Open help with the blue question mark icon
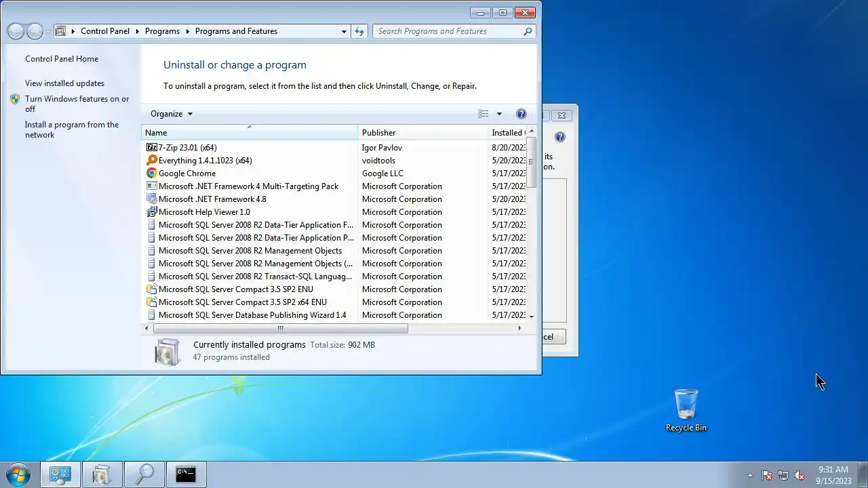The width and height of the screenshot is (868, 488). (x=521, y=114)
